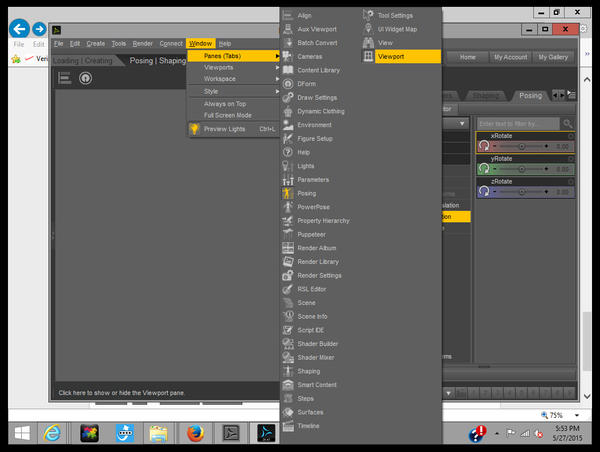Switch to Loading | Creating tab
This screenshot has height=452, width=600.
click(x=83, y=60)
